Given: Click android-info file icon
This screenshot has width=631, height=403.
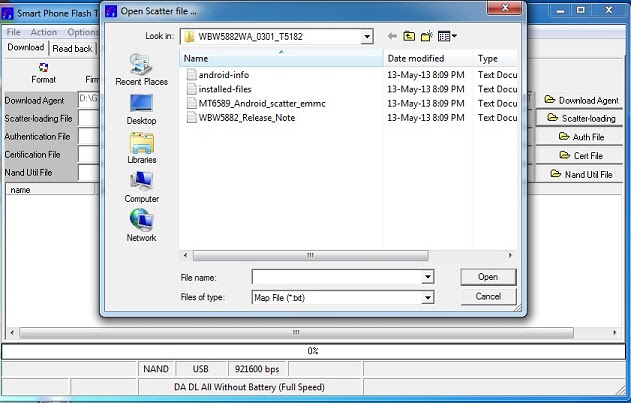Looking at the screenshot, I should pos(192,75).
